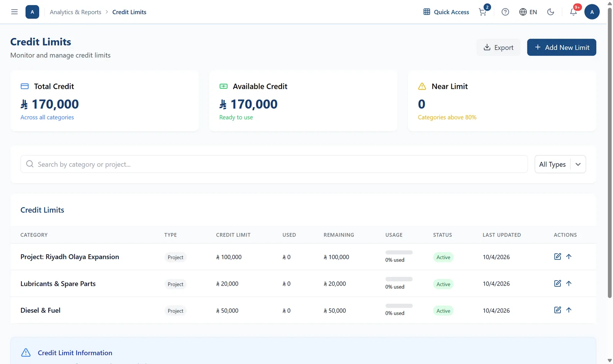Click up arrow for Diesel & Fuel
The image size is (613, 364).
(x=569, y=310)
